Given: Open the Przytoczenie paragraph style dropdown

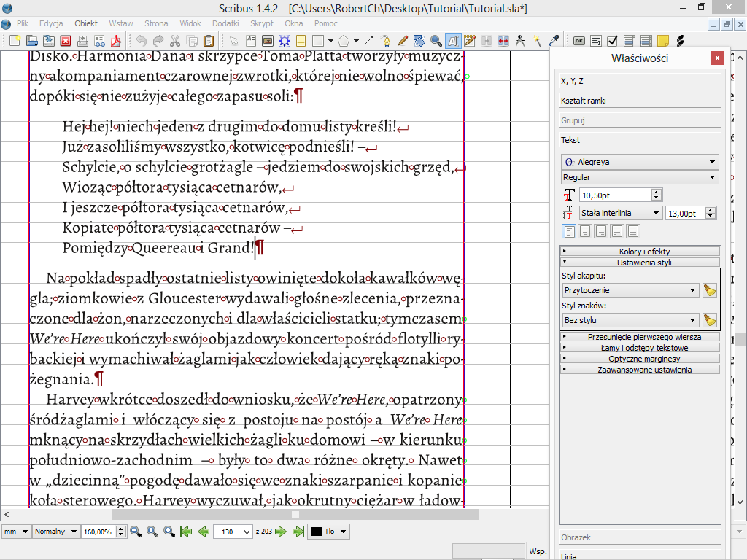Looking at the screenshot, I should 630,290.
